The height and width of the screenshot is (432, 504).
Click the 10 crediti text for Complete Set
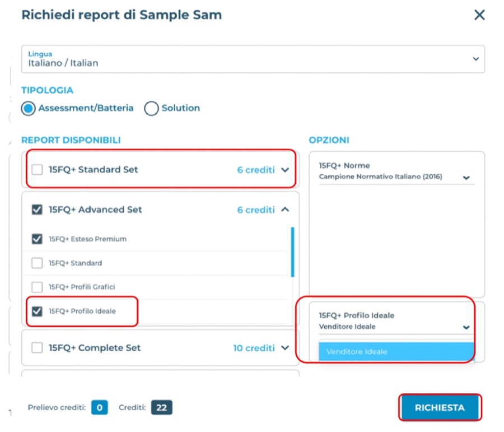pos(254,348)
